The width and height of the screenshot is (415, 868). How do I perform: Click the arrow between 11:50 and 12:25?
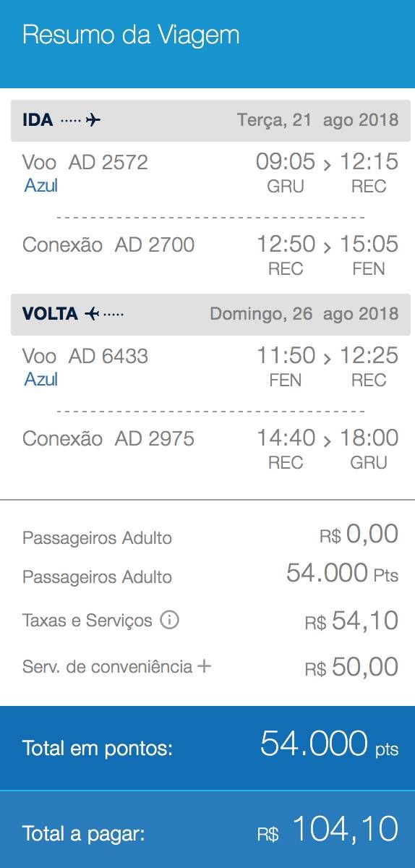point(328,359)
